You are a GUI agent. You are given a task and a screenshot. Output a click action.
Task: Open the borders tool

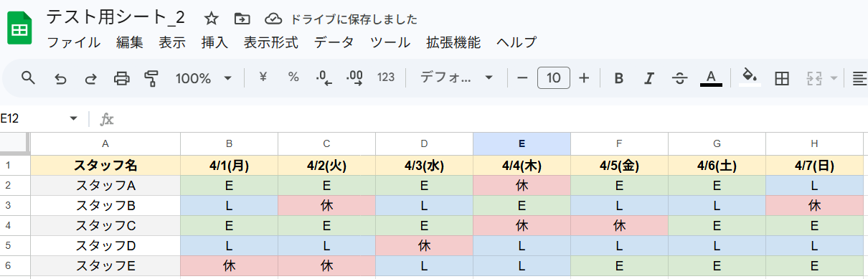(x=782, y=78)
